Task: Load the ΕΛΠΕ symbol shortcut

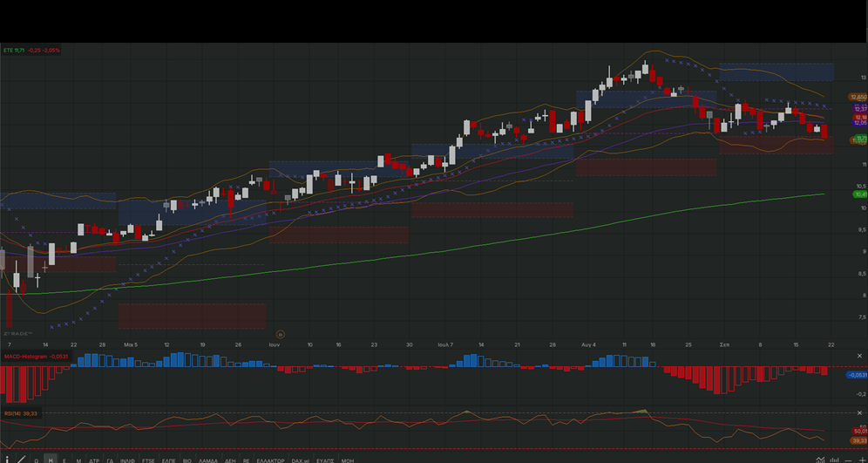Action: click(x=169, y=460)
